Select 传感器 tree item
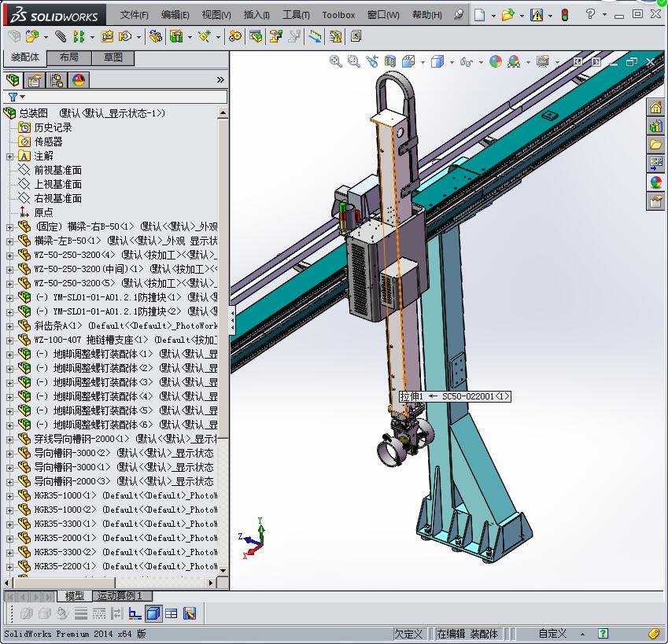The height and width of the screenshot is (644, 668). coord(48,142)
